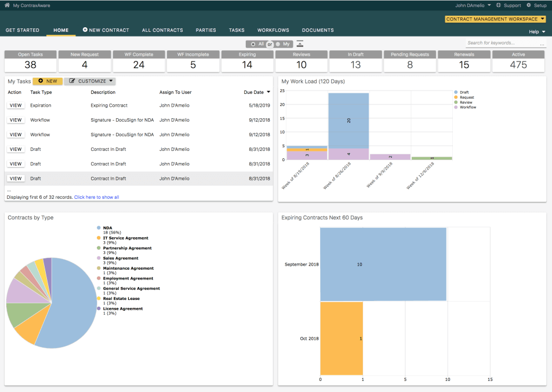The width and height of the screenshot is (552, 392).
Task: Open the Tasks tab
Action: pyautogui.click(x=237, y=30)
